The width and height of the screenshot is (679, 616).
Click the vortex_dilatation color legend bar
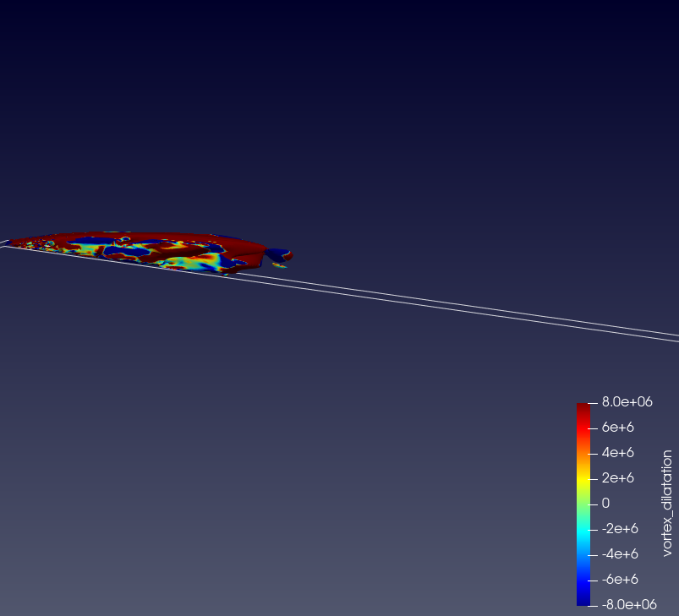583,504
